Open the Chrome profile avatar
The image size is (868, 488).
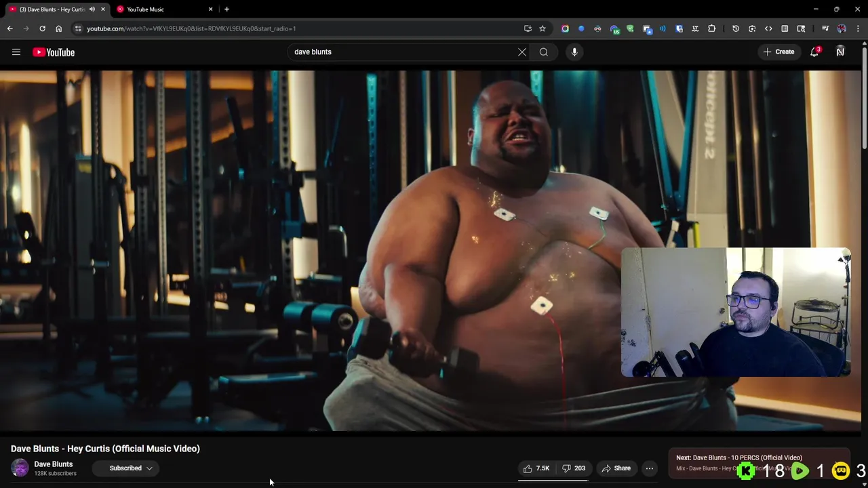pyautogui.click(x=842, y=28)
